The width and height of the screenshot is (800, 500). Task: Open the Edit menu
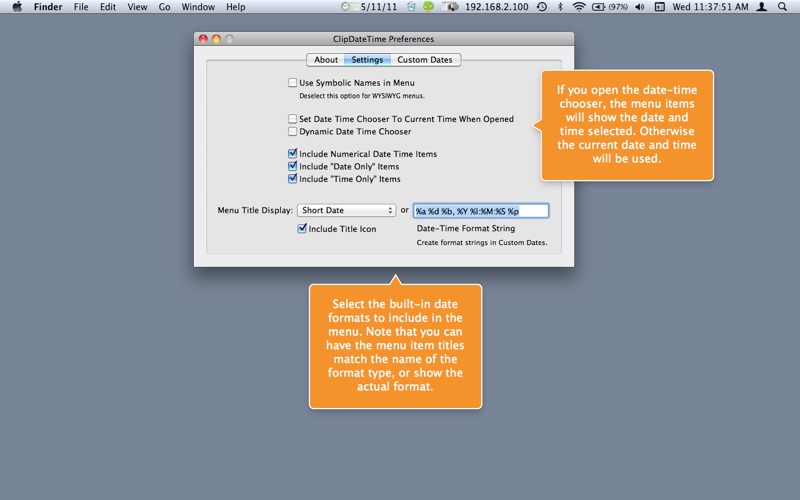tap(108, 7)
